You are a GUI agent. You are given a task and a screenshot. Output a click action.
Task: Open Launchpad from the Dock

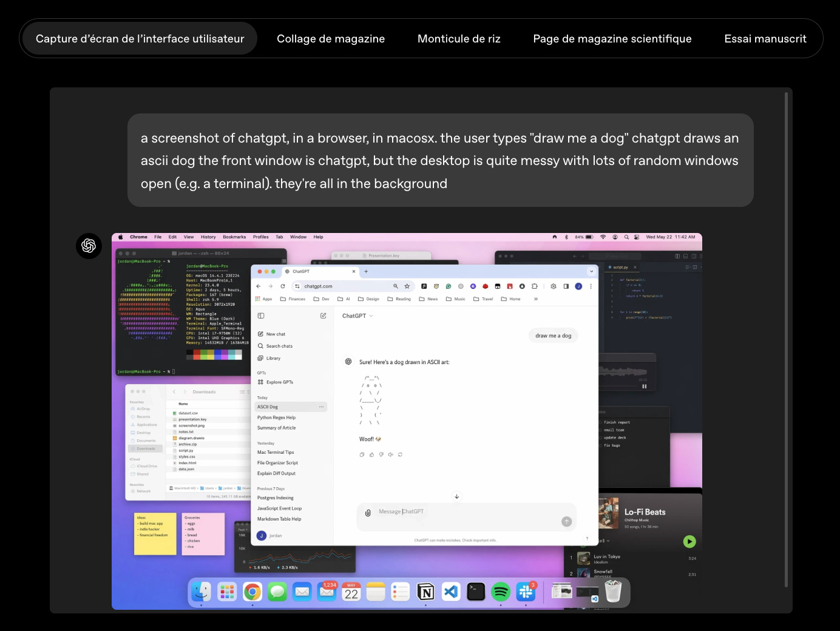point(227,592)
